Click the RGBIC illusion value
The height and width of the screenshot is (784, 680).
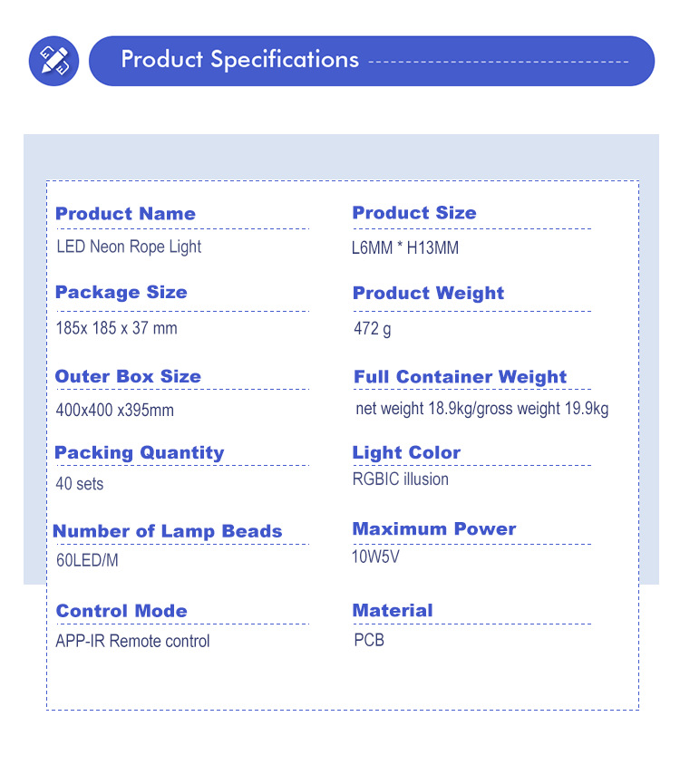click(401, 479)
